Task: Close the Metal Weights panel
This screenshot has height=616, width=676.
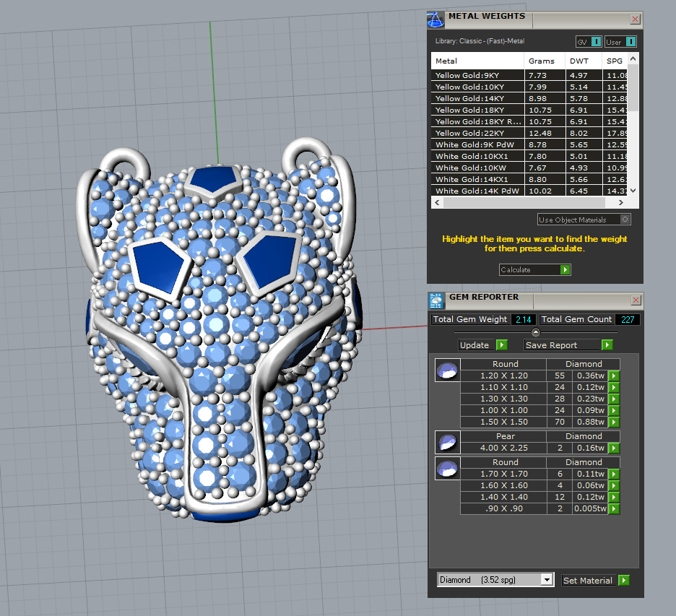Action: (x=635, y=19)
